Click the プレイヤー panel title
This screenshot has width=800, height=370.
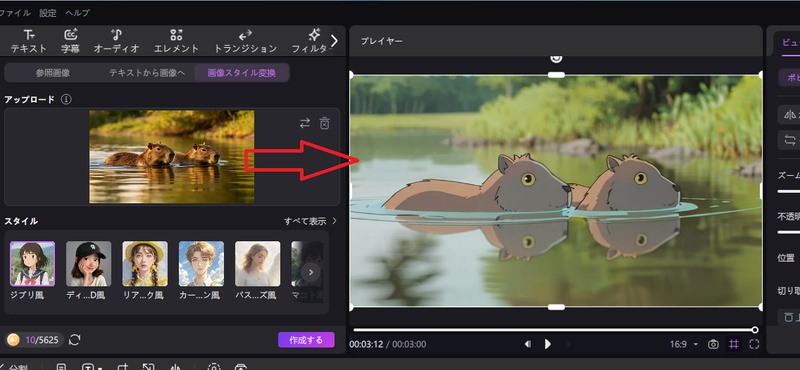point(382,41)
